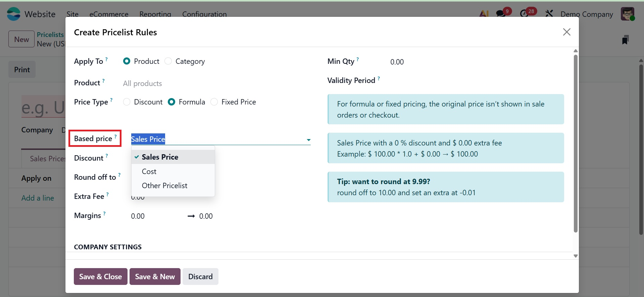This screenshot has width=644, height=297.
Task: Select Sales Price from the dropdown list
Action: pos(173,157)
